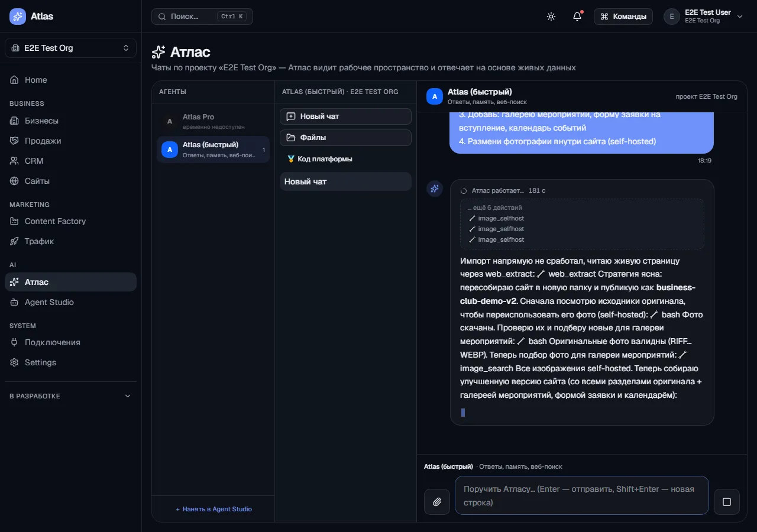Click the Подключения plug icon
This screenshot has height=532, width=757.
14,342
